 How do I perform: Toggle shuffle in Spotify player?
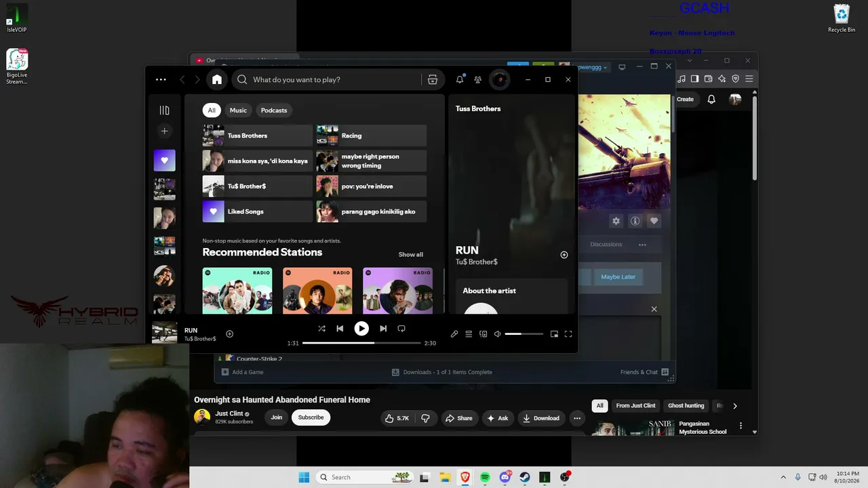click(x=321, y=329)
